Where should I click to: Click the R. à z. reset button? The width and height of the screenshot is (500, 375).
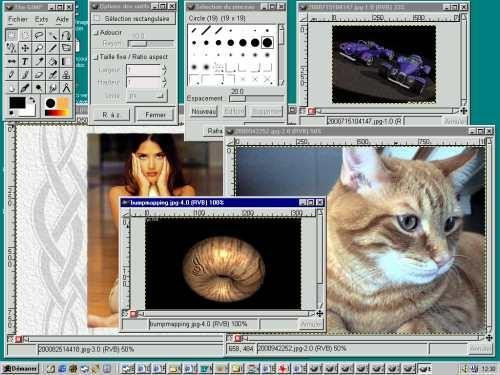click(111, 115)
